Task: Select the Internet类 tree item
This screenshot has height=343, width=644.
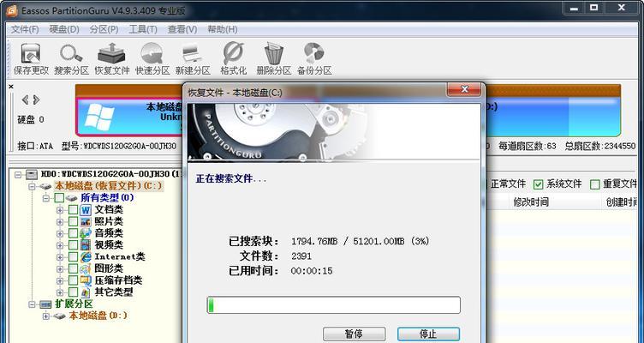Action: pyautogui.click(x=120, y=257)
